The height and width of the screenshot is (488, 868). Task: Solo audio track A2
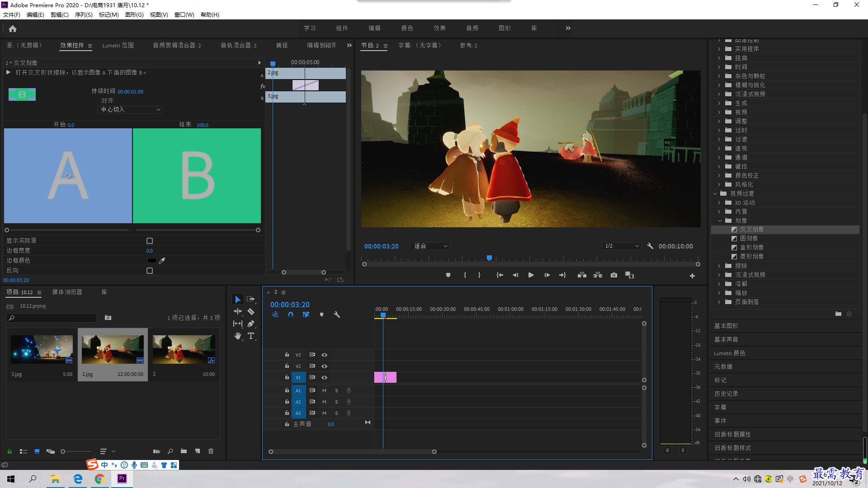pyautogui.click(x=336, y=402)
